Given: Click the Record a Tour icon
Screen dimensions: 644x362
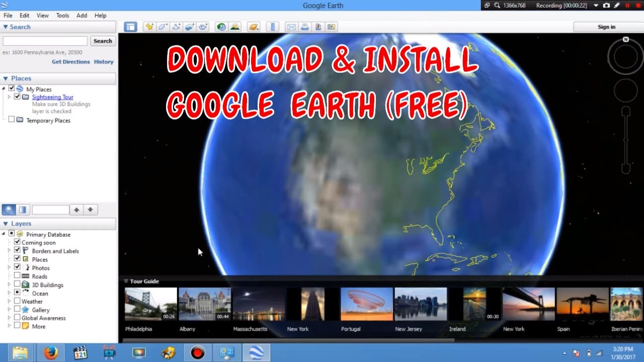Looking at the screenshot, I should click(203, 27).
